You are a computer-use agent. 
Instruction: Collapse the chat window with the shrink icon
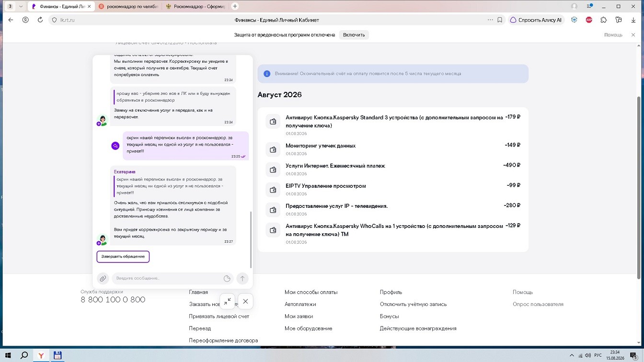tap(228, 301)
